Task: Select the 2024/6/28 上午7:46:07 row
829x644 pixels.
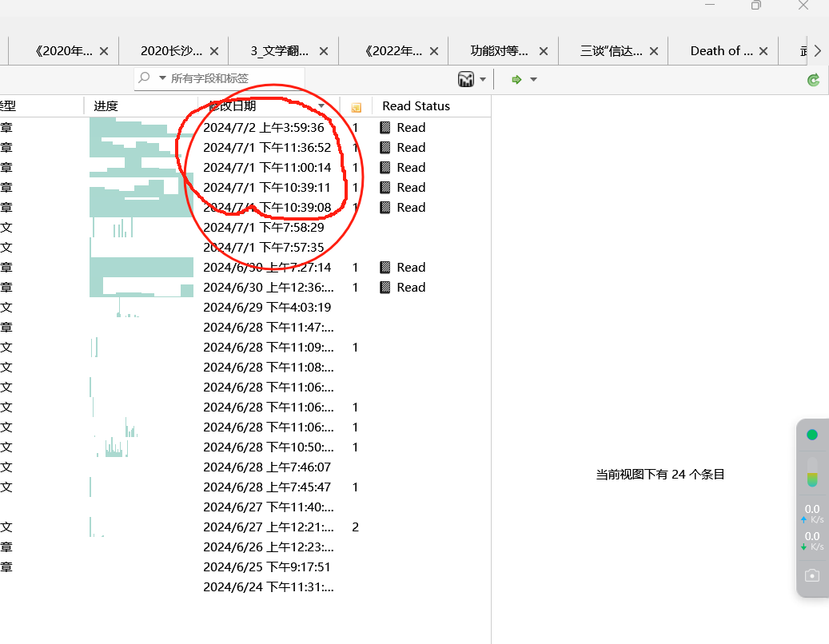Action: [245, 467]
